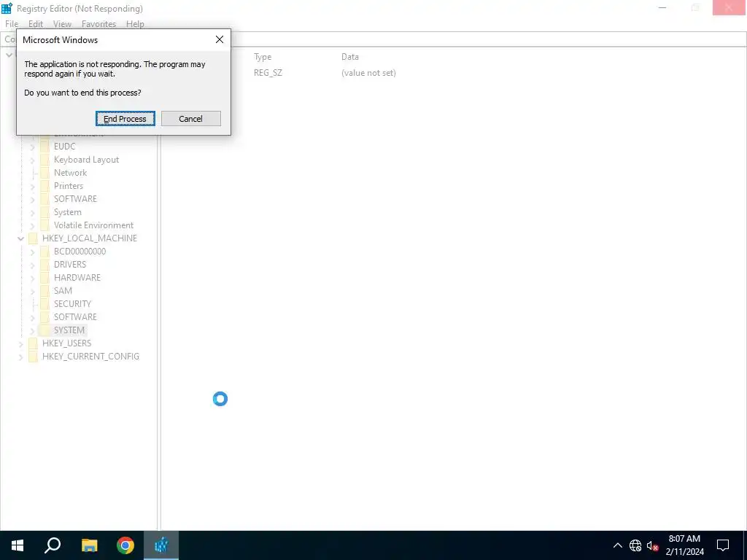The image size is (747, 560).
Task: Select the uppercase SYSTEM key label
Action: point(69,330)
